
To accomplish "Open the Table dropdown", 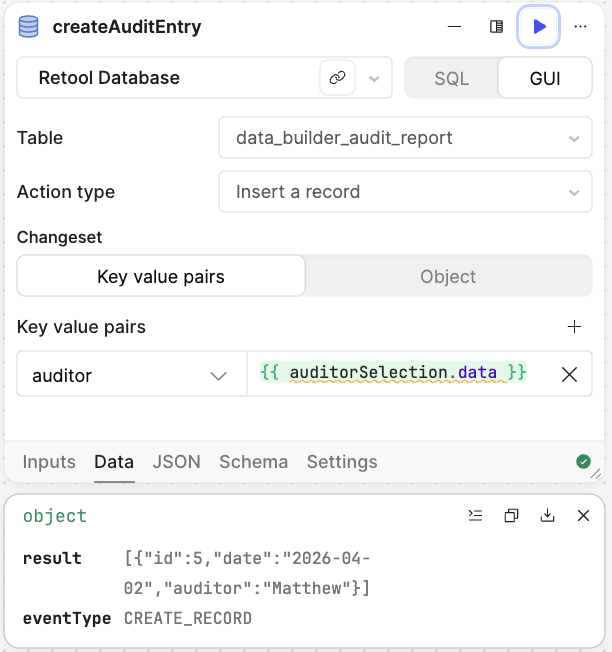I will pos(405,138).
